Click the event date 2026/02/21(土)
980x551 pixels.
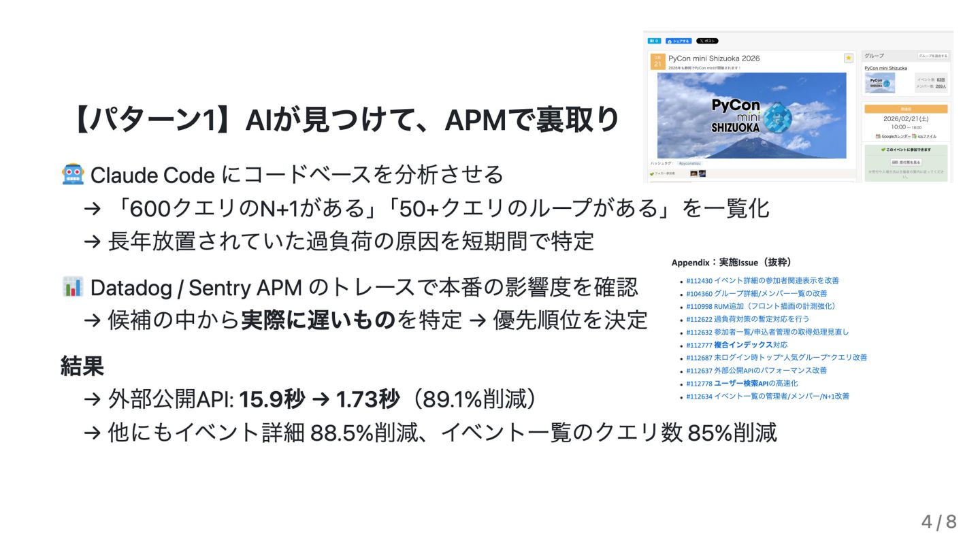point(906,118)
